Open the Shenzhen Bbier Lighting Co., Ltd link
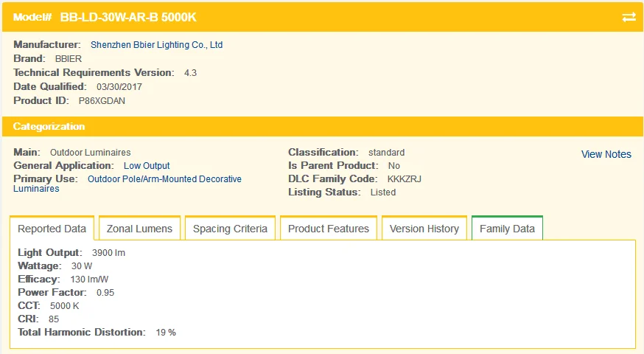The height and width of the screenshot is (354, 644). [156, 45]
